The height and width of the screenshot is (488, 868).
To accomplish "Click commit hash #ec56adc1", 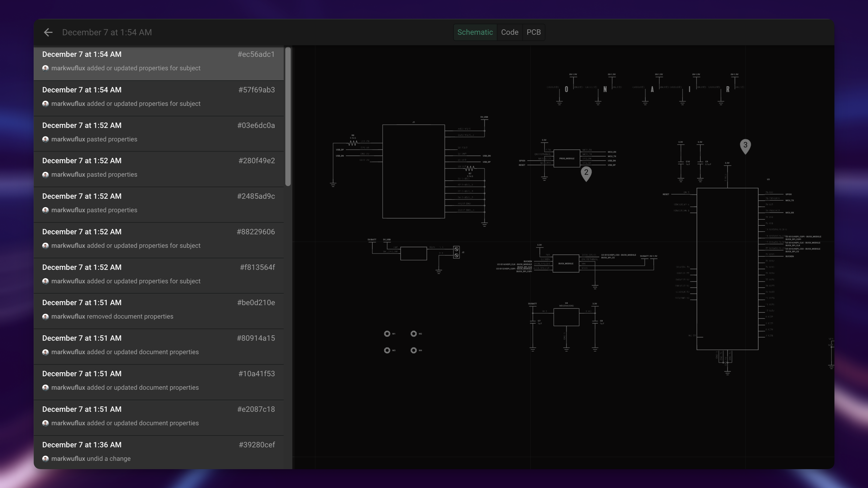I will [256, 54].
